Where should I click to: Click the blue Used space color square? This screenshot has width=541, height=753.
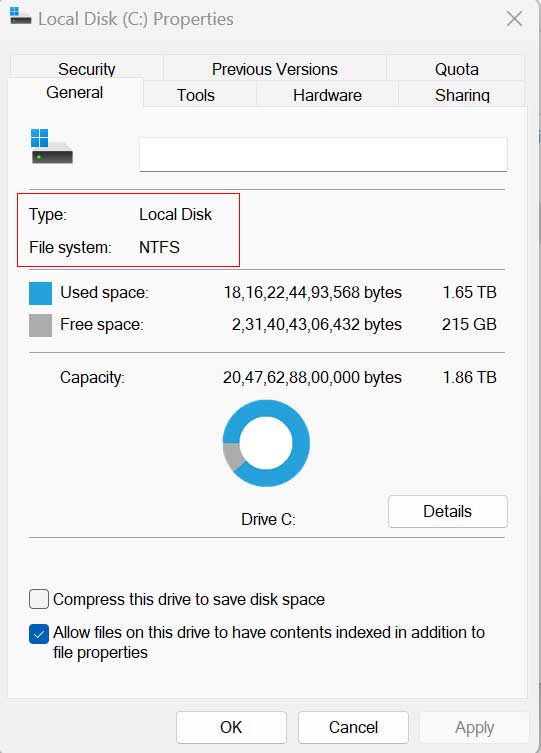[40, 293]
